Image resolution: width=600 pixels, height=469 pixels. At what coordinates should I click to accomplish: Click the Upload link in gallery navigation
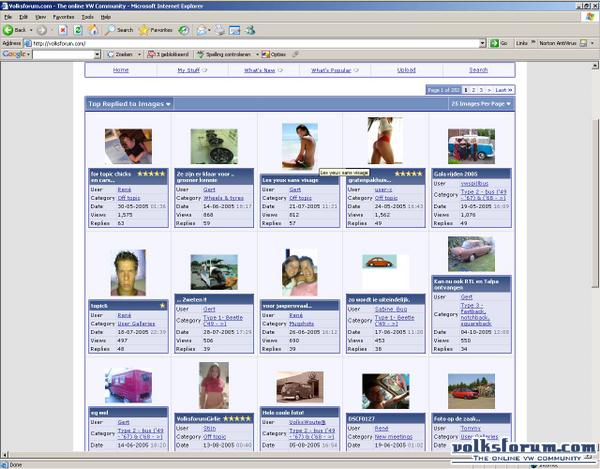[406, 70]
